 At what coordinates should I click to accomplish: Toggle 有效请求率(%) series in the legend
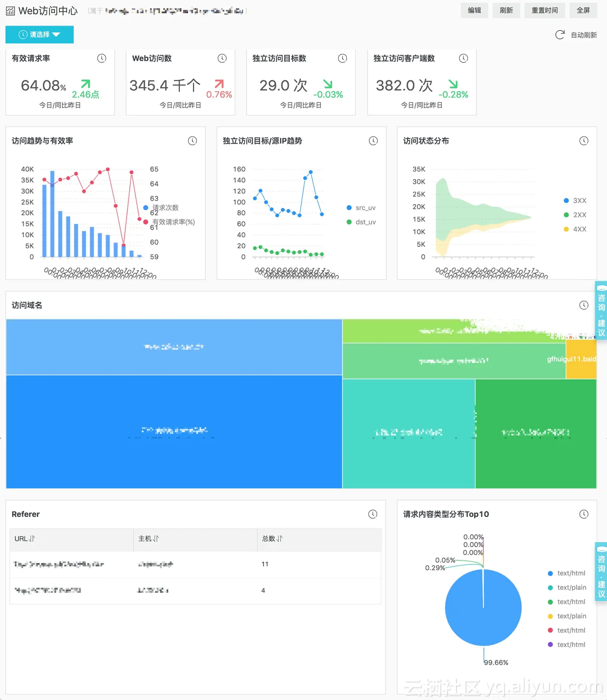click(x=169, y=222)
